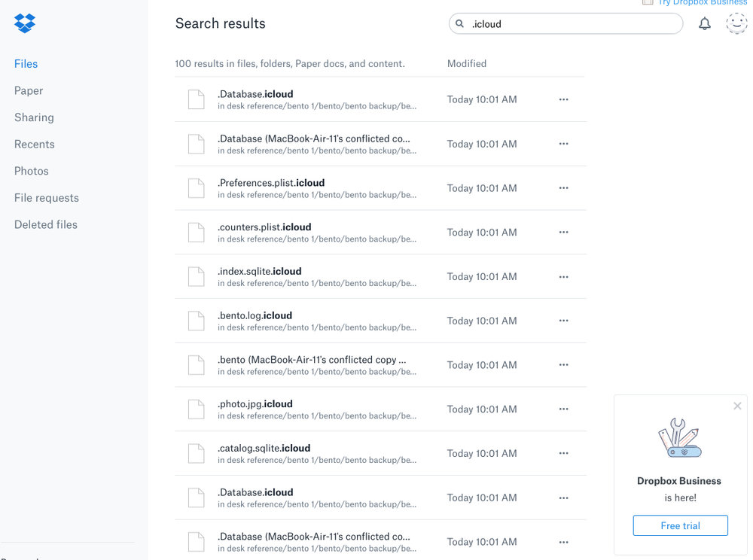Open Sharing in the sidebar
This screenshot has height=560, width=753.
coord(34,117)
